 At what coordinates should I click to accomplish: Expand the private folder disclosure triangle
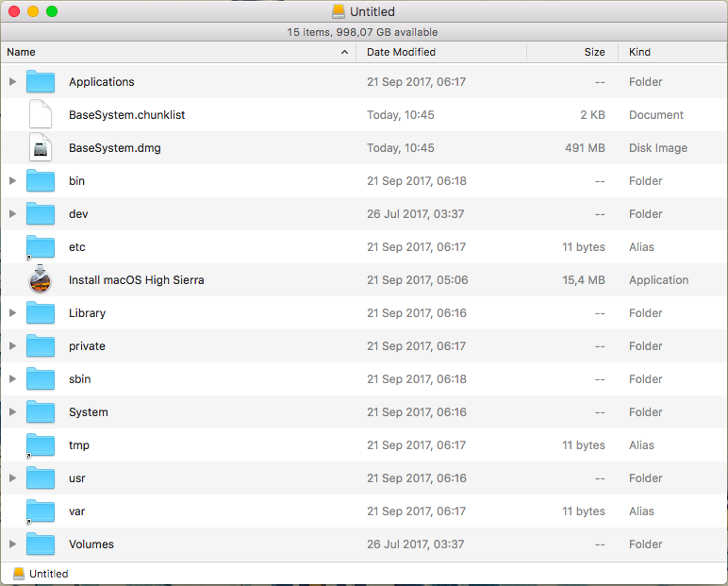tap(12, 345)
